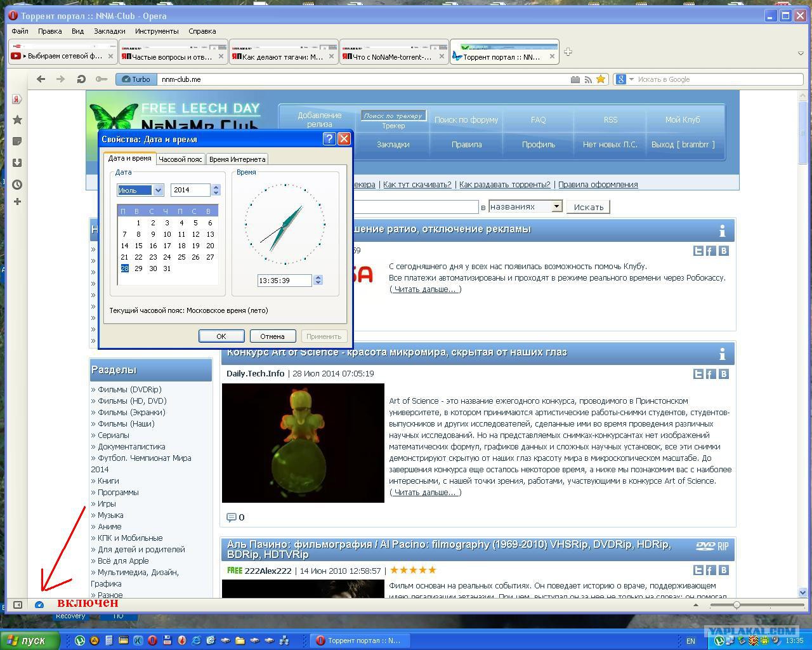Image resolution: width=812 pixels, height=650 pixels.
Task: Open the system tray clock 13:35
Action: tap(794, 641)
